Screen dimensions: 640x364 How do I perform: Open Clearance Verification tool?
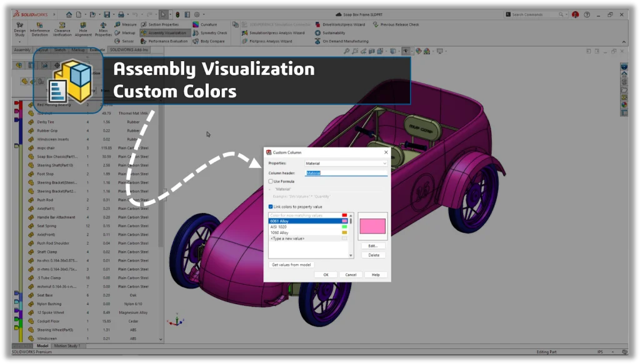point(62,29)
